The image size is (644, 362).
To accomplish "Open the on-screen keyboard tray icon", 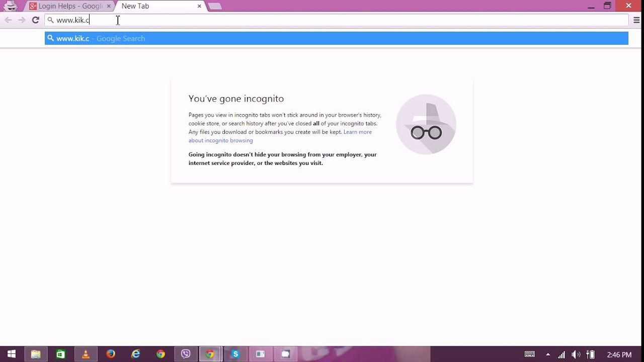I will (529, 354).
